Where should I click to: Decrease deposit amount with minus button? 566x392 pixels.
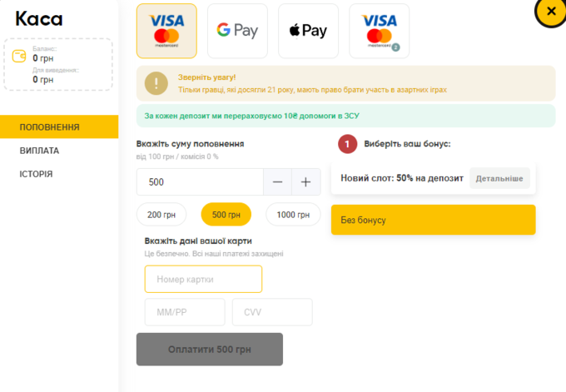(x=277, y=182)
